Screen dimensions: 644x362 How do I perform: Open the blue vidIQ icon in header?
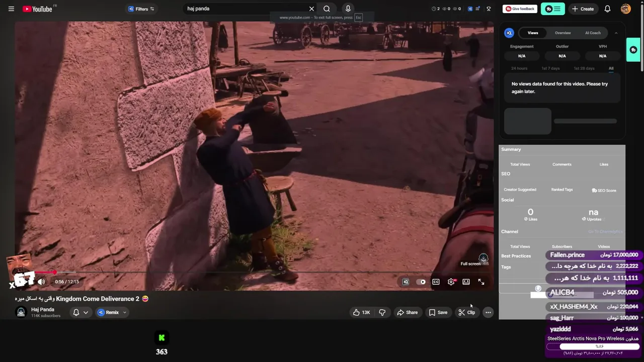click(x=470, y=9)
